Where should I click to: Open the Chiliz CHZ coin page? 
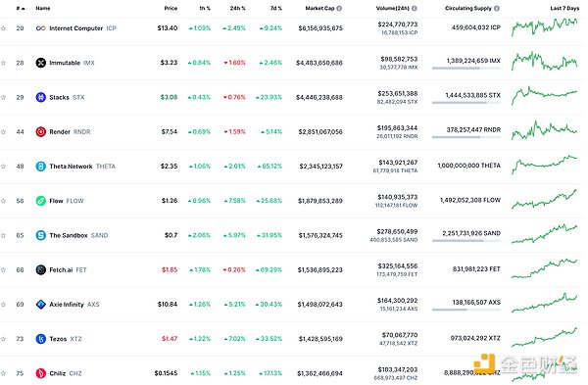[66, 373]
